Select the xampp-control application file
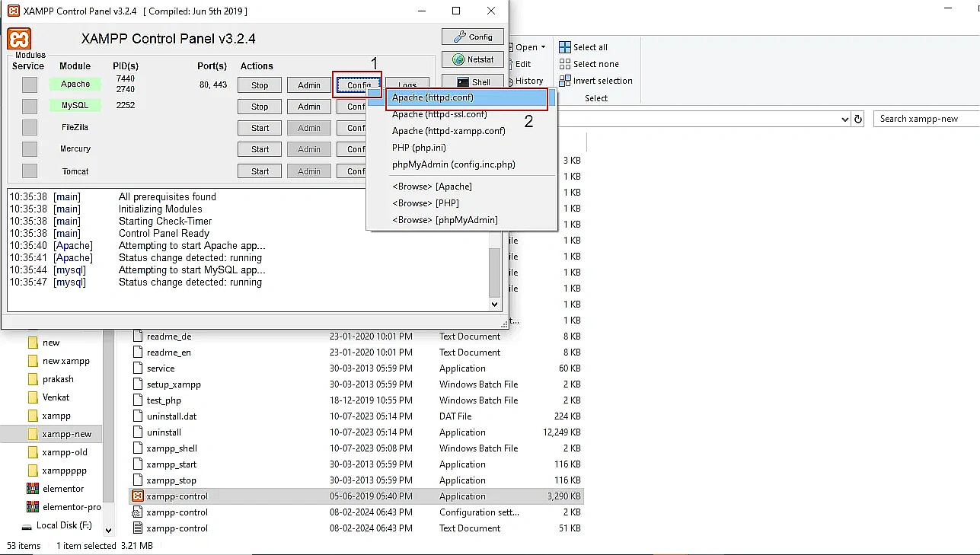The width and height of the screenshot is (980, 555). point(356,496)
